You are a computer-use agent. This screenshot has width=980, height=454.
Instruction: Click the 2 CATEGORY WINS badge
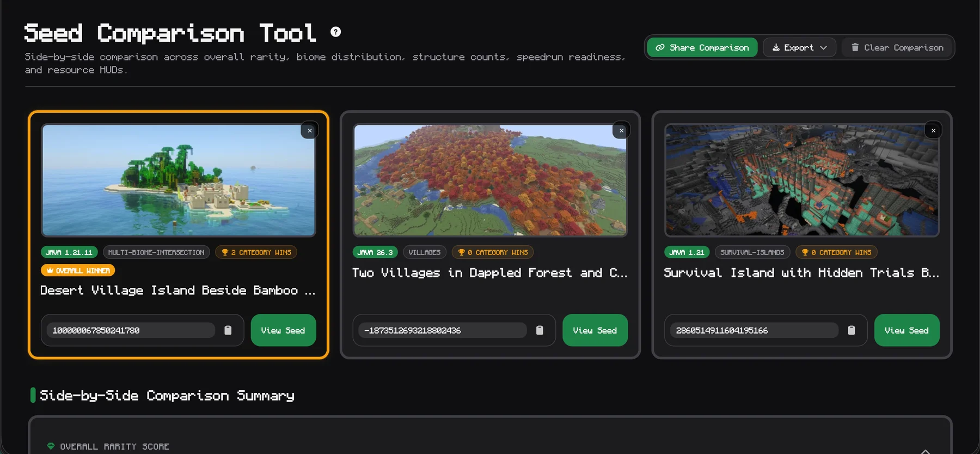(256, 252)
